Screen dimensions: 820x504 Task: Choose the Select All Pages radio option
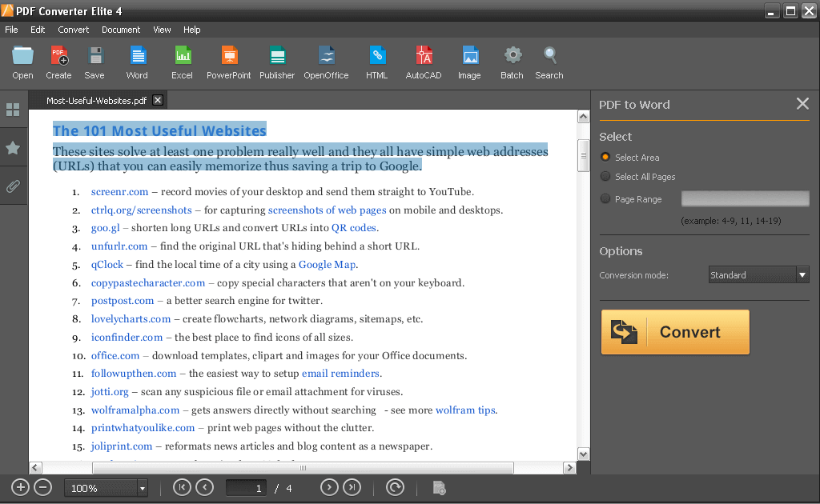click(605, 177)
